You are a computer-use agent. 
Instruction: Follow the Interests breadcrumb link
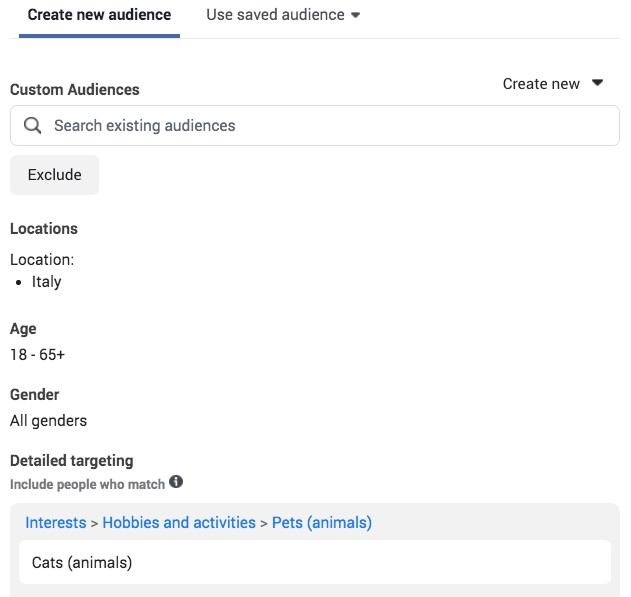click(56, 523)
